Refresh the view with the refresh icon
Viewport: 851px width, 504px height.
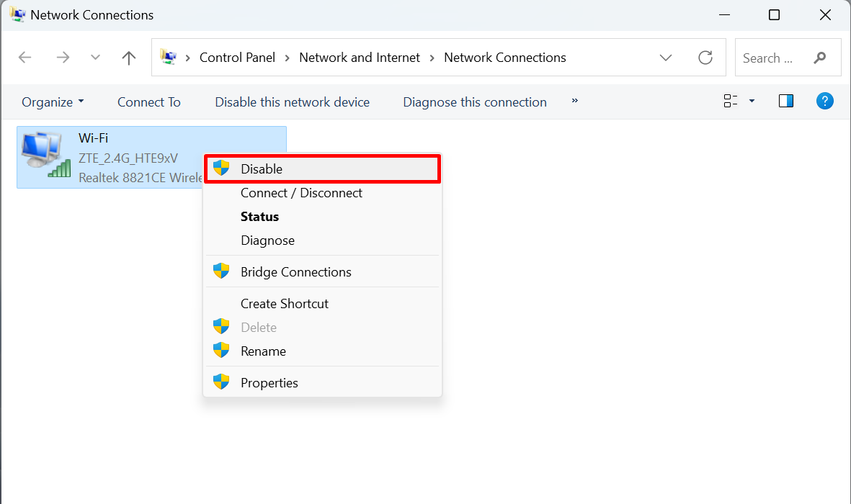pos(705,58)
